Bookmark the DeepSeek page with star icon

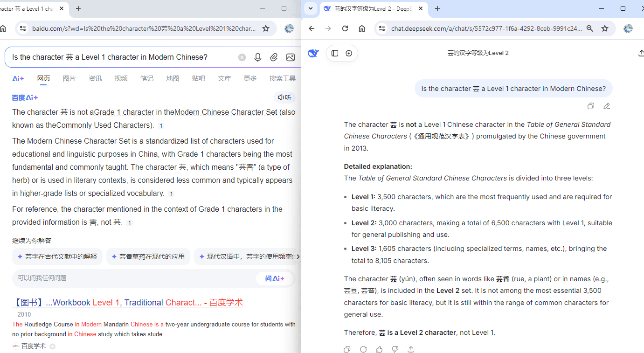coord(605,28)
